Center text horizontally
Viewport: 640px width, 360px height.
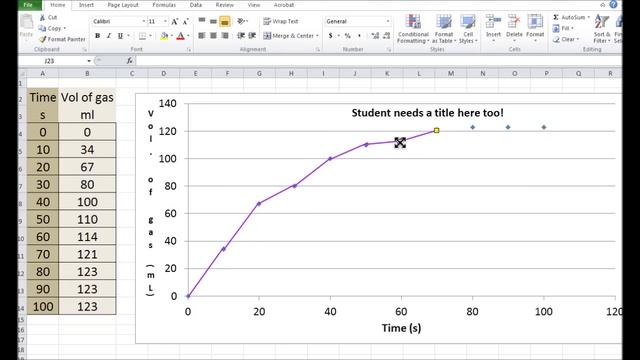[x=213, y=36]
